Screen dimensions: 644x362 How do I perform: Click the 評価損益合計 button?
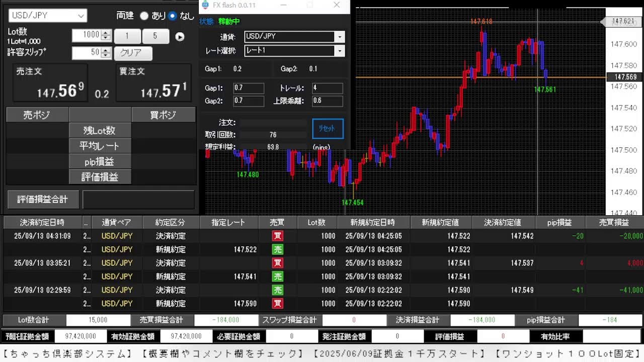click(x=43, y=200)
